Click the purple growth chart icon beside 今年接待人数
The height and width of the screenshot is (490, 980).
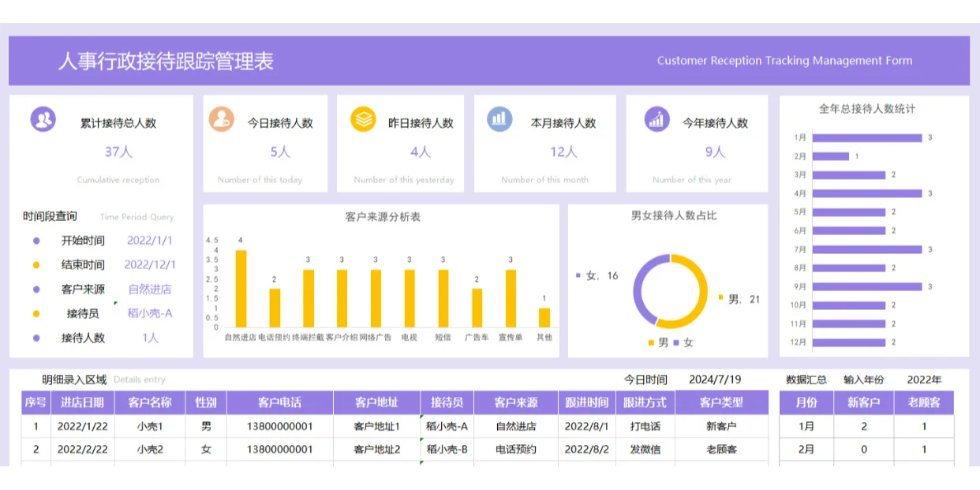(x=657, y=120)
